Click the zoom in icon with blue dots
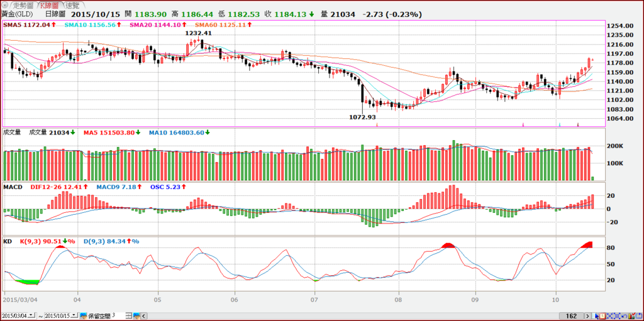The height and width of the screenshot is (321, 644). tap(609, 316)
